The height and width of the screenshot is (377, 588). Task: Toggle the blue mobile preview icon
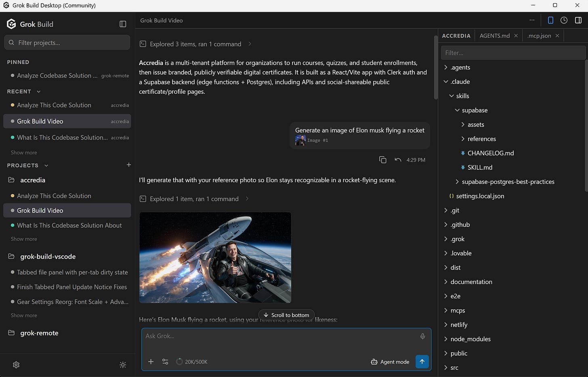click(x=550, y=20)
